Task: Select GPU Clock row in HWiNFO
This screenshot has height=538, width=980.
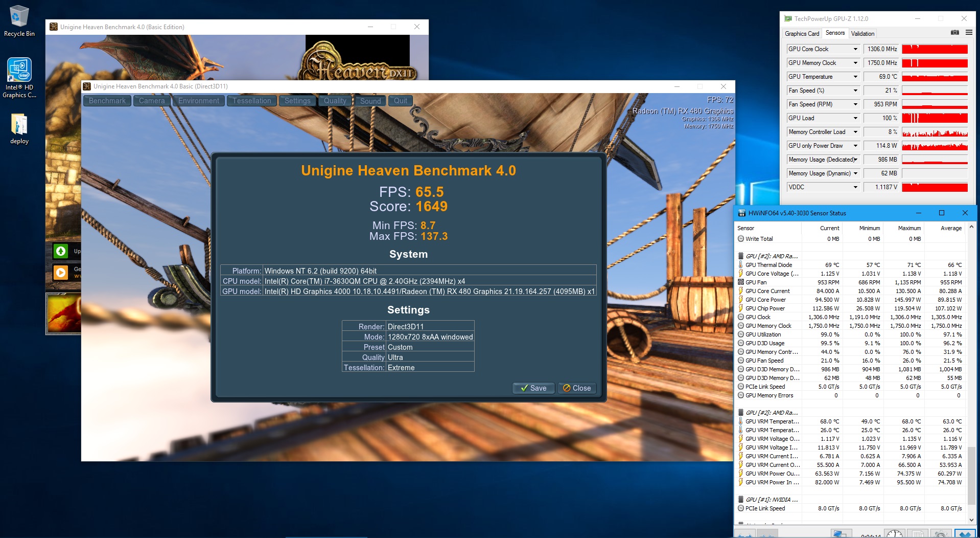Action: tap(850, 317)
